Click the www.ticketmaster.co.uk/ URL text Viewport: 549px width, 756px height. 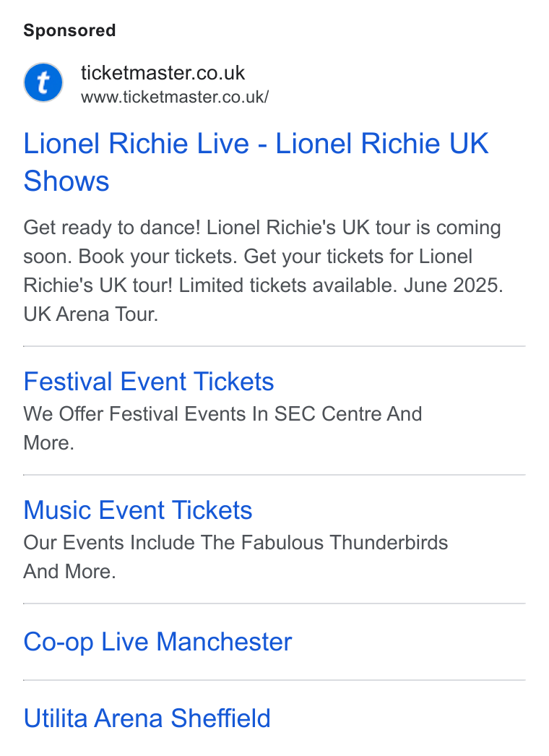pyautogui.click(x=175, y=97)
